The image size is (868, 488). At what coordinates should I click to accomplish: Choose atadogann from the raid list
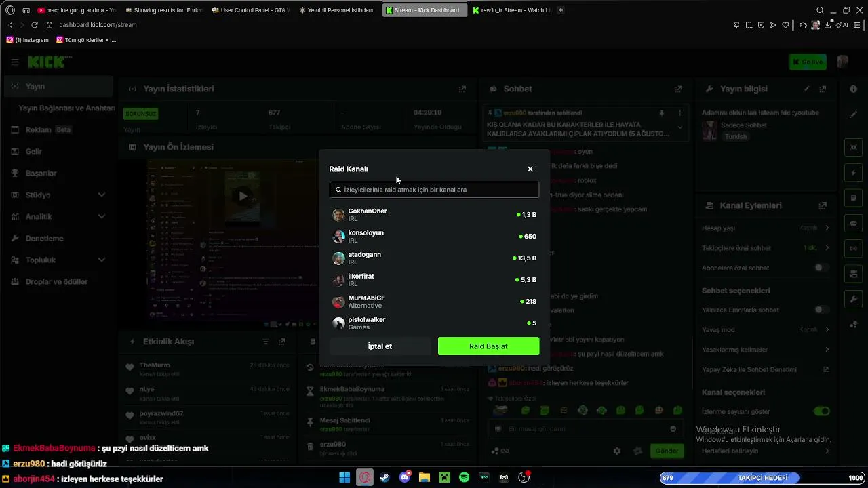click(x=434, y=258)
